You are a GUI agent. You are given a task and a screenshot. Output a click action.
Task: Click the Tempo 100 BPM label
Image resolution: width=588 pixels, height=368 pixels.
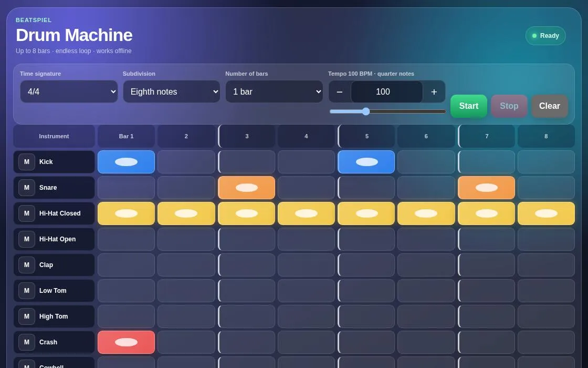pos(371,74)
